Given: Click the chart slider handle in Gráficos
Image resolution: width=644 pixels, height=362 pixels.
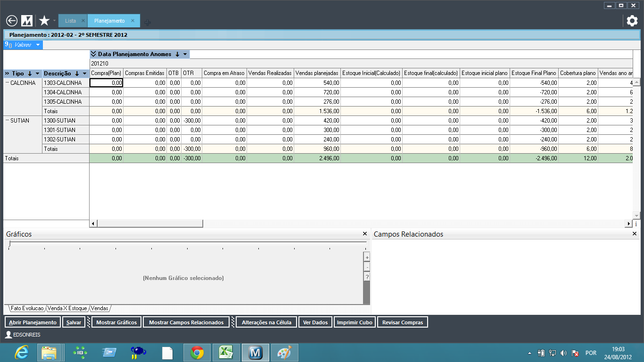Looking at the screenshot, I should click(9, 244).
